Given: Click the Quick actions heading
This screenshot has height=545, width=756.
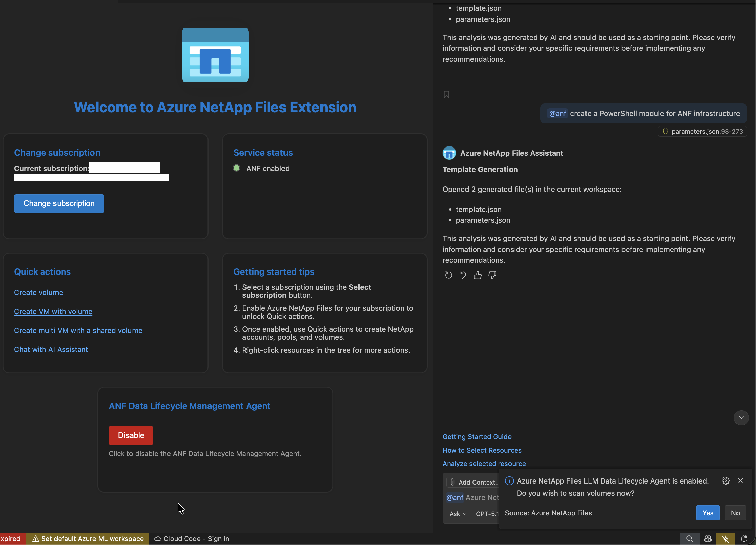Looking at the screenshot, I should pyautogui.click(x=42, y=272).
